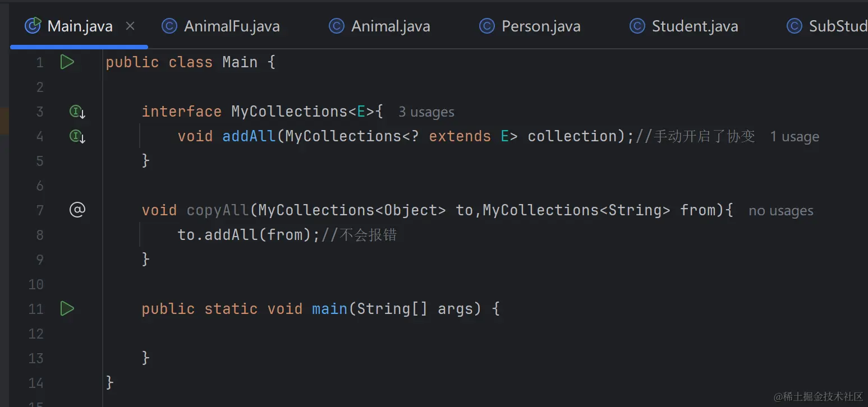
Task: Click the @ gutter icon for copyAll
Action: (x=77, y=210)
